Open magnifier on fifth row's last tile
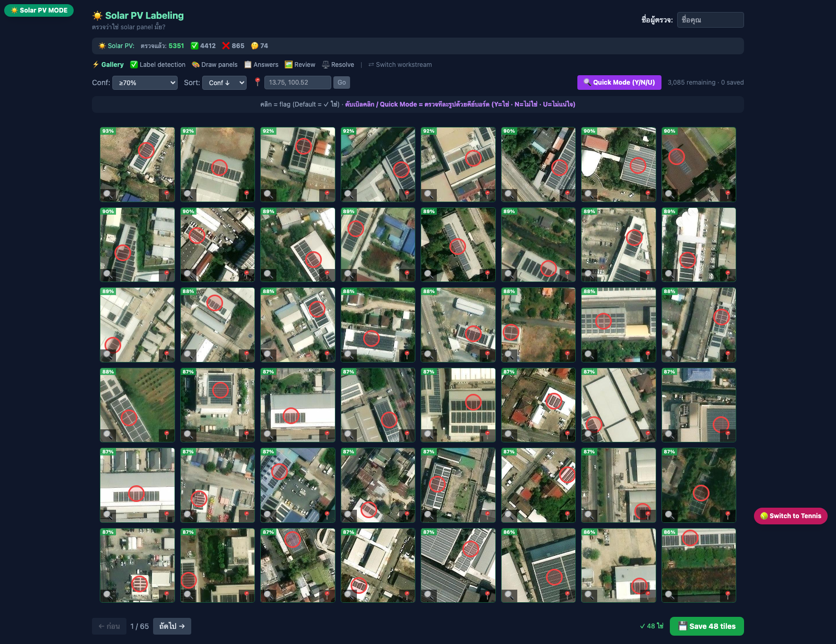Screen dimensions: 836x644 tap(669, 516)
